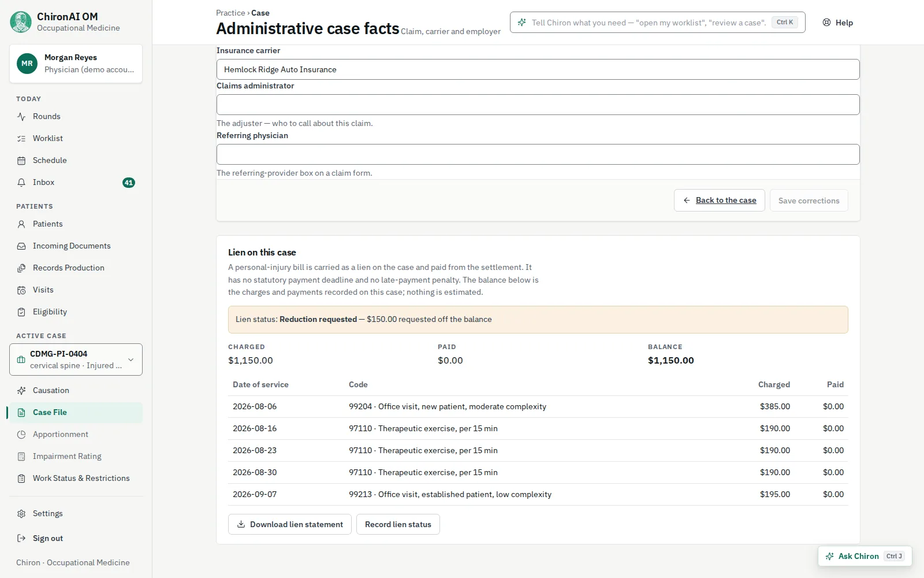Expand the CDMG-PI-0404 active case selector
The image size is (924, 578).
76,360
